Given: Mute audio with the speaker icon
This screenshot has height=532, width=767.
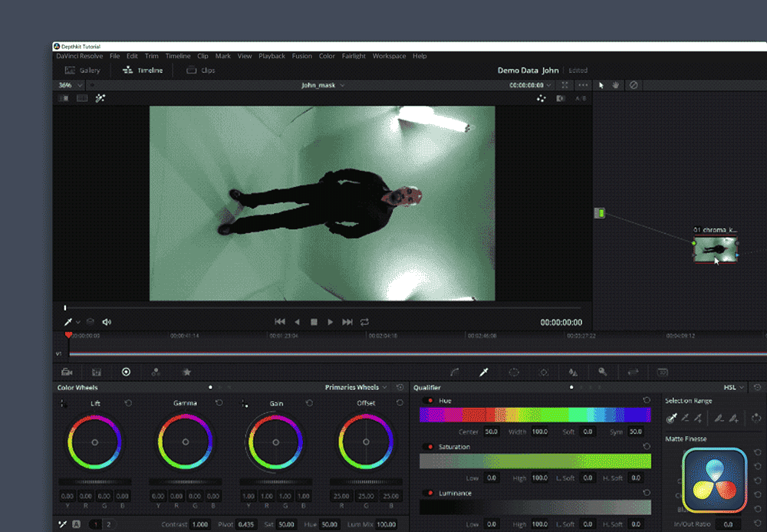Looking at the screenshot, I should click(x=107, y=322).
